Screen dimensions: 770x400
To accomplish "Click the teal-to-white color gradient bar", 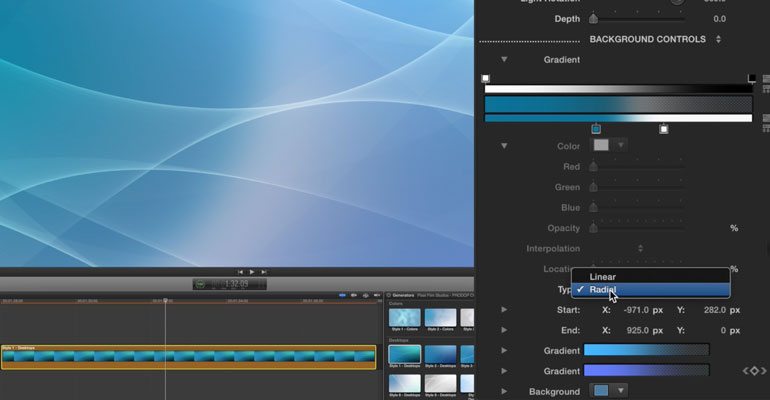I will [618, 118].
